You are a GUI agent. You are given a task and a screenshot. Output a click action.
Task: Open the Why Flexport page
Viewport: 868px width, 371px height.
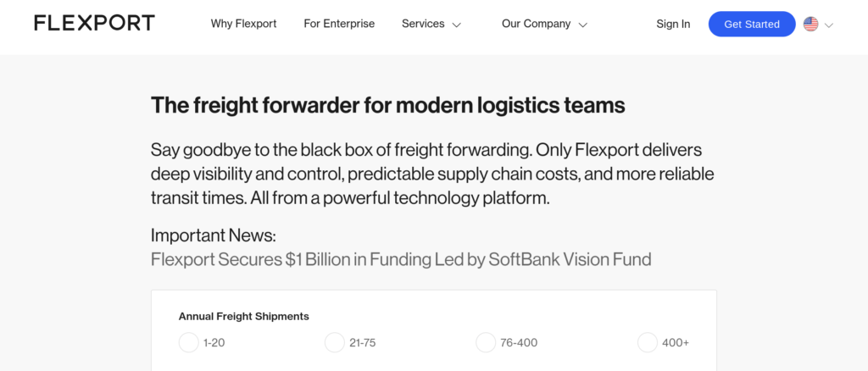coord(243,24)
